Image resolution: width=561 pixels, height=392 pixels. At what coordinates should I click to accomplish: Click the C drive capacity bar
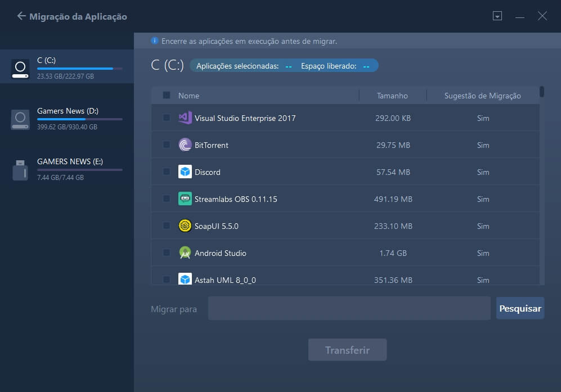pyautogui.click(x=79, y=68)
